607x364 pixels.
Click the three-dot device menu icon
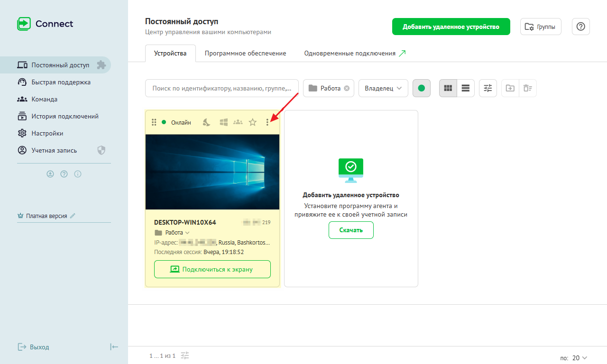pyautogui.click(x=267, y=122)
